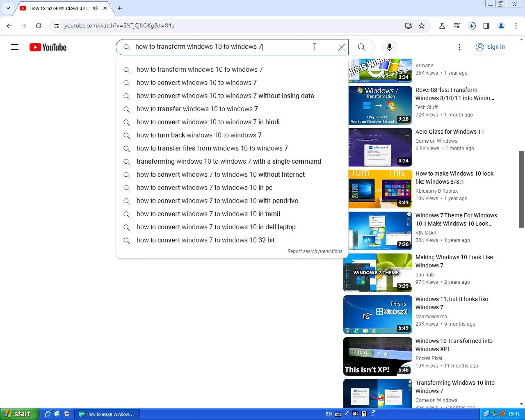The image size is (525, 420).
Task: Click the 9:28 Windows 7 Transformation thumbnail
Action: tap(380, 105)
